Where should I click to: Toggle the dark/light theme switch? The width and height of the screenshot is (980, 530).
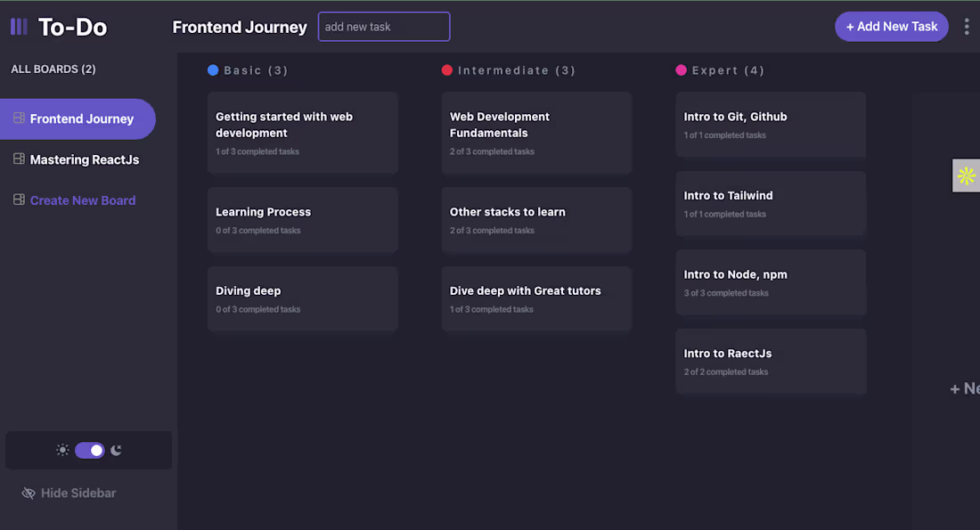click(90, 450)
